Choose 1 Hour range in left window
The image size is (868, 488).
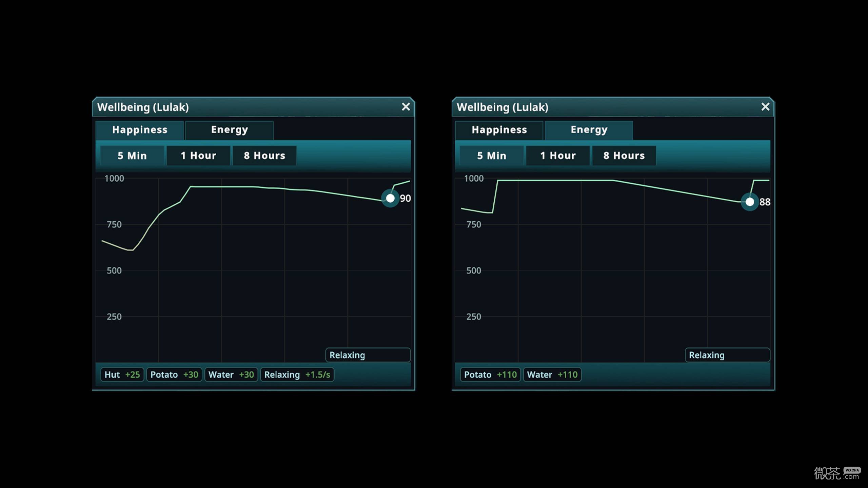(x=198, y=156)
